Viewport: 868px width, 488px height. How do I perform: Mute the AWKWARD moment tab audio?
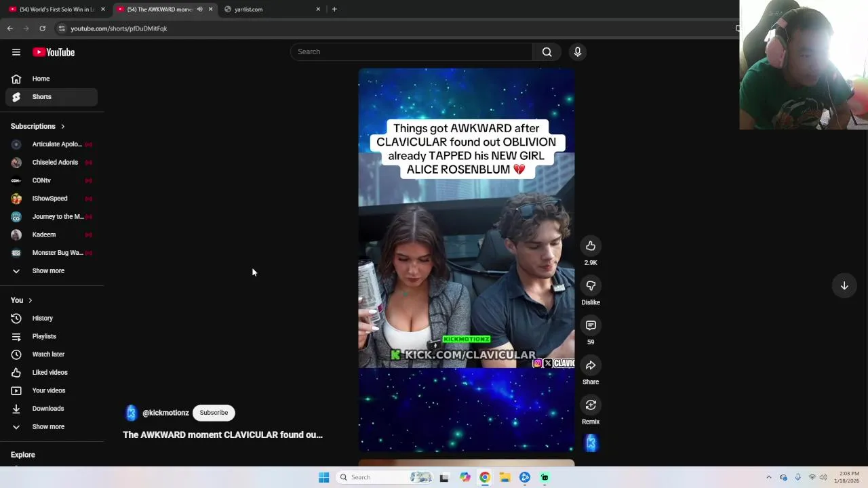pos(199,9)
